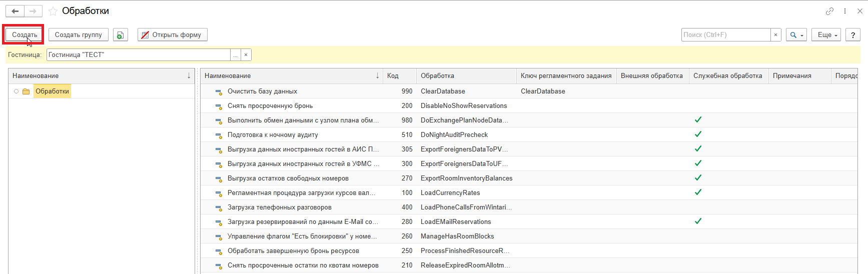
Task: Select Выгрузка данных в УФМС row
Action: pyautogui.click(x=529, y=163)
